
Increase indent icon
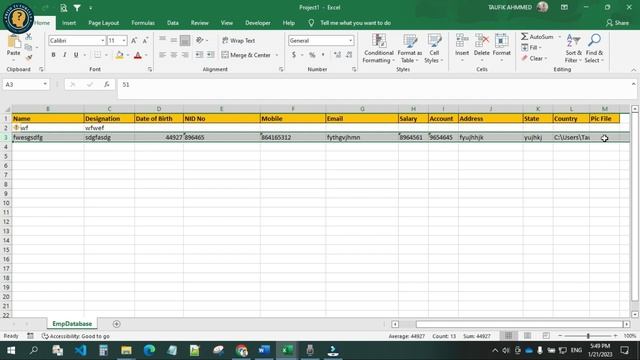tap(210, 55)
